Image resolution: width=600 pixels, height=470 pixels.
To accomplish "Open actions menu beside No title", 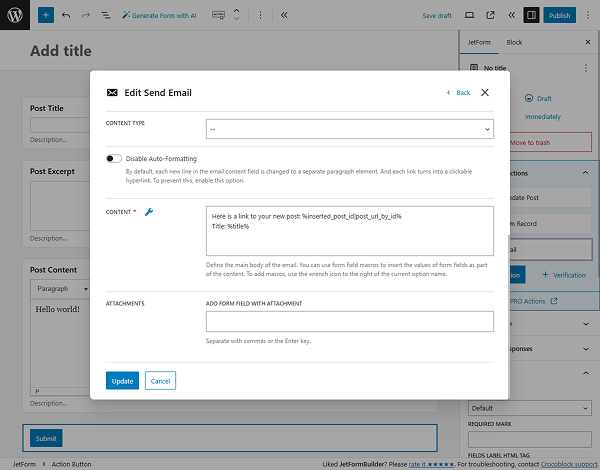I will point(586,68).
